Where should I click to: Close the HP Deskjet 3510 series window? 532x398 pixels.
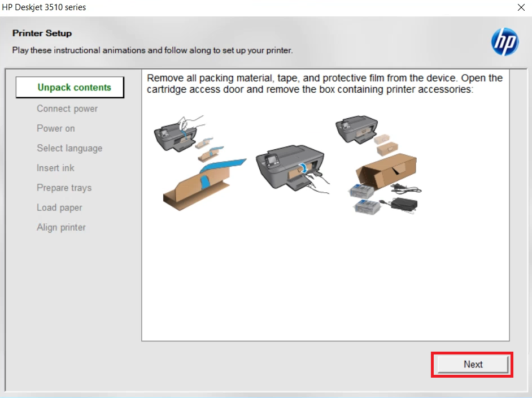(521, 7)
